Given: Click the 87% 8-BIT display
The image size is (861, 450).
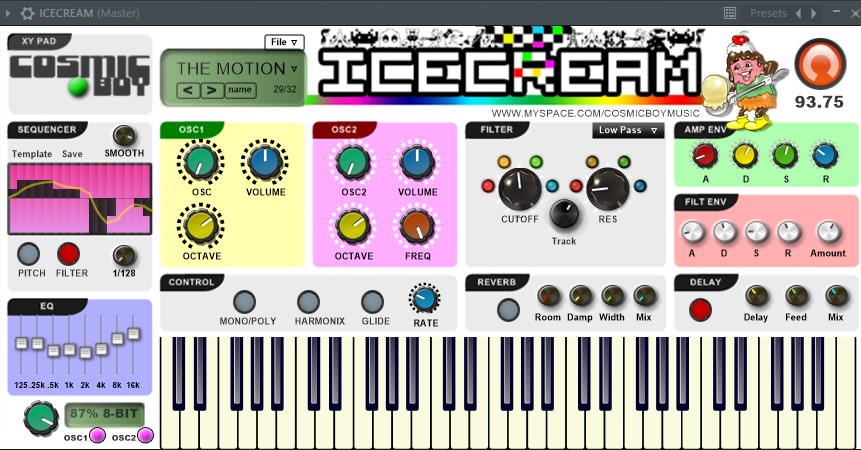Looking at the screenshot, I should click(x=104, y=414).
